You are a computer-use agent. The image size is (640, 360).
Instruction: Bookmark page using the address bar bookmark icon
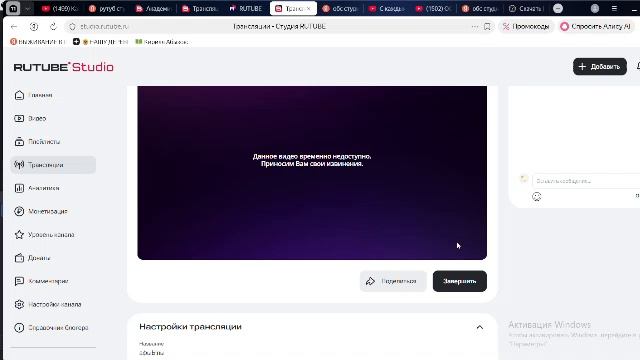(x=487, y=27)
